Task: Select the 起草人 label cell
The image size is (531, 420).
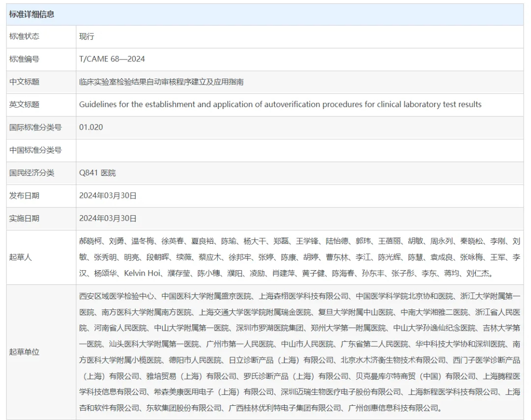Action: [41, 257]
